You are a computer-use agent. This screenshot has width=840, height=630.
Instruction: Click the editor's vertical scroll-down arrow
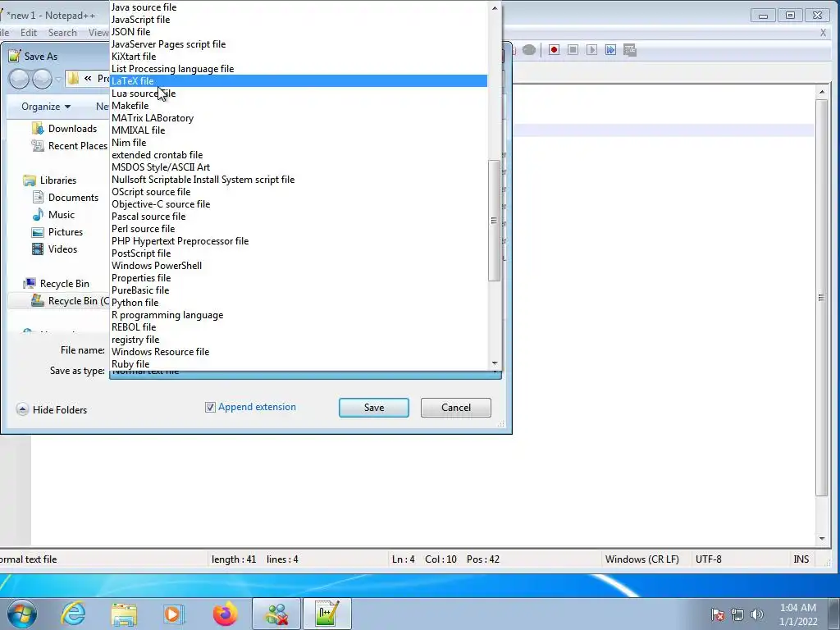click(822, 538)
